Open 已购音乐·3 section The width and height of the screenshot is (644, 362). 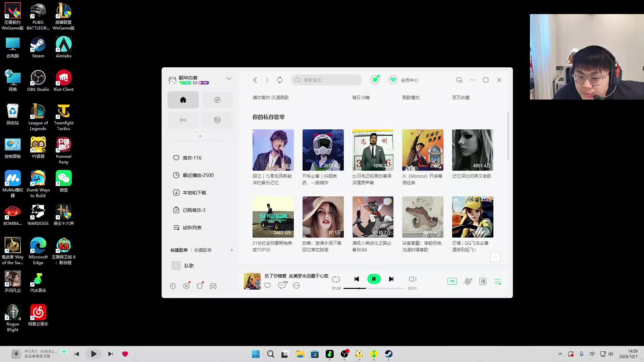200,210
